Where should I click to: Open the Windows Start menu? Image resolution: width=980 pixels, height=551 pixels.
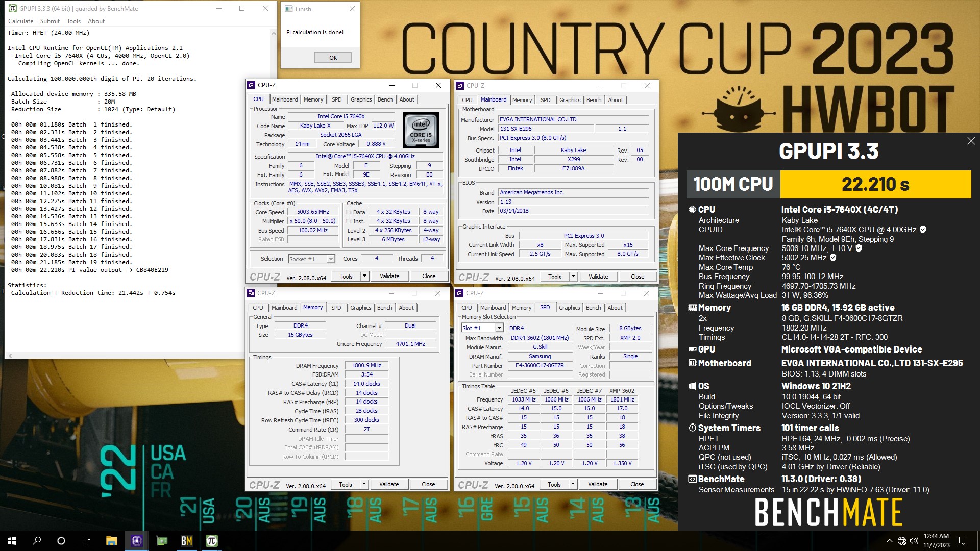[x=12, y=541]
